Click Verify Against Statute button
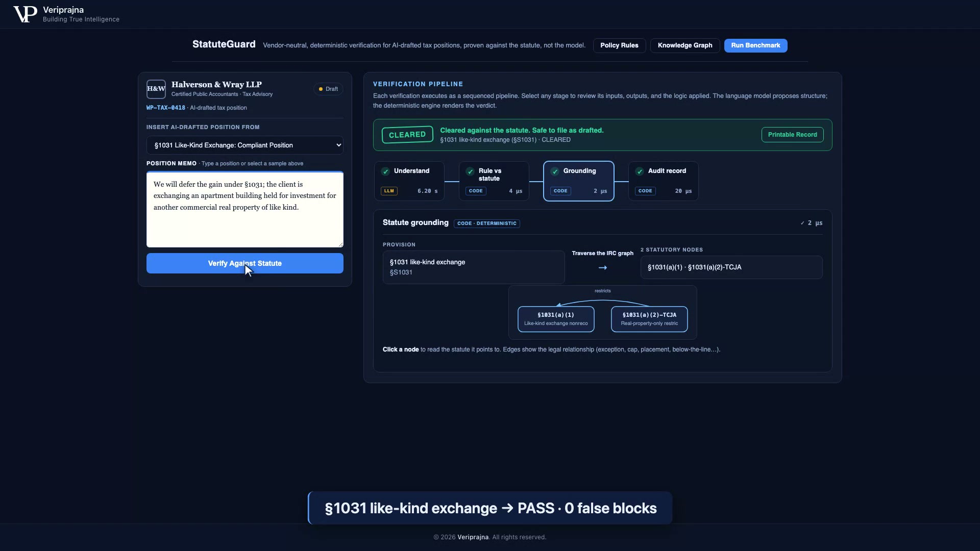The width and height of the screenshot is (980, 551). click(x=245, y=263)
